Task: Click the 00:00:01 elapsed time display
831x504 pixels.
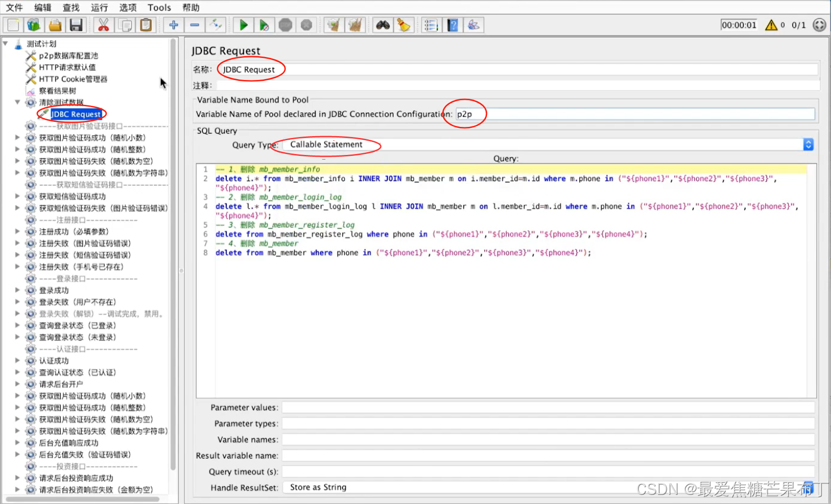Action: [739, 25]
